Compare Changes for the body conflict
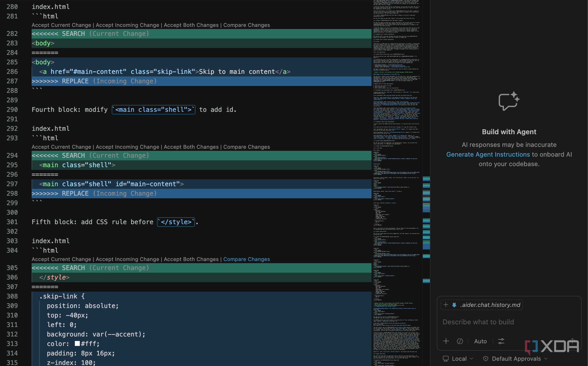The height and width of the screenshot is (366, 588). coord(247,25)
